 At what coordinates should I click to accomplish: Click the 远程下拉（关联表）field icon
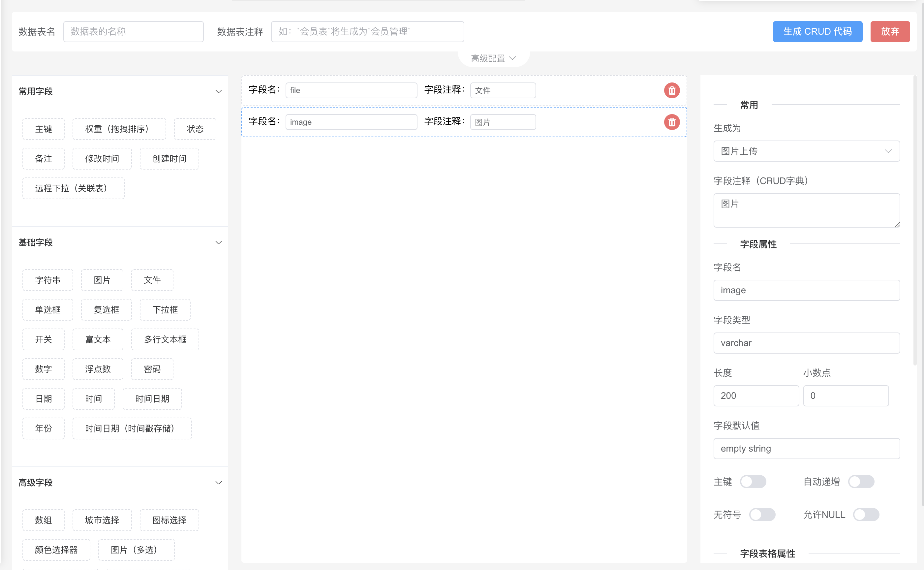click(71, 188)
